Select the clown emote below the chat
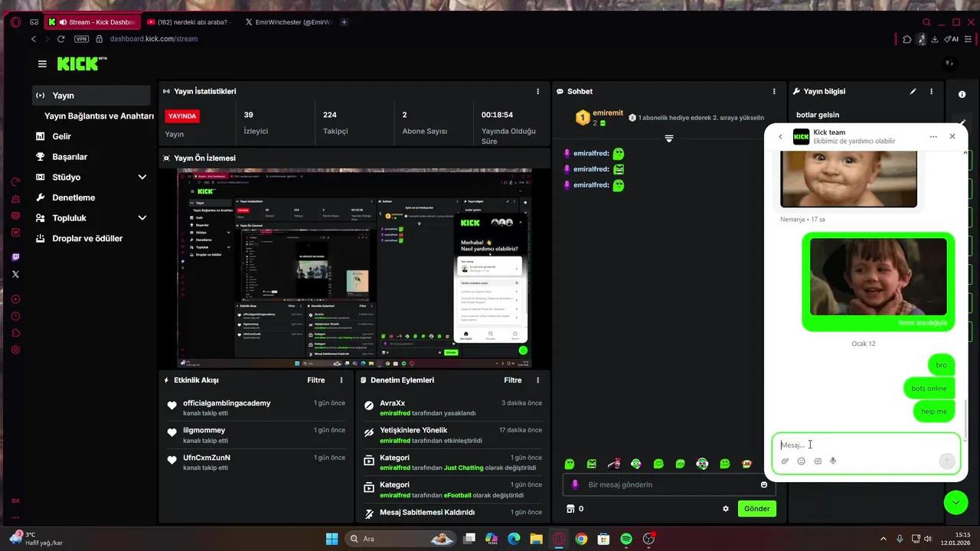Screen dimensions: 980x551 coord(702,464)
